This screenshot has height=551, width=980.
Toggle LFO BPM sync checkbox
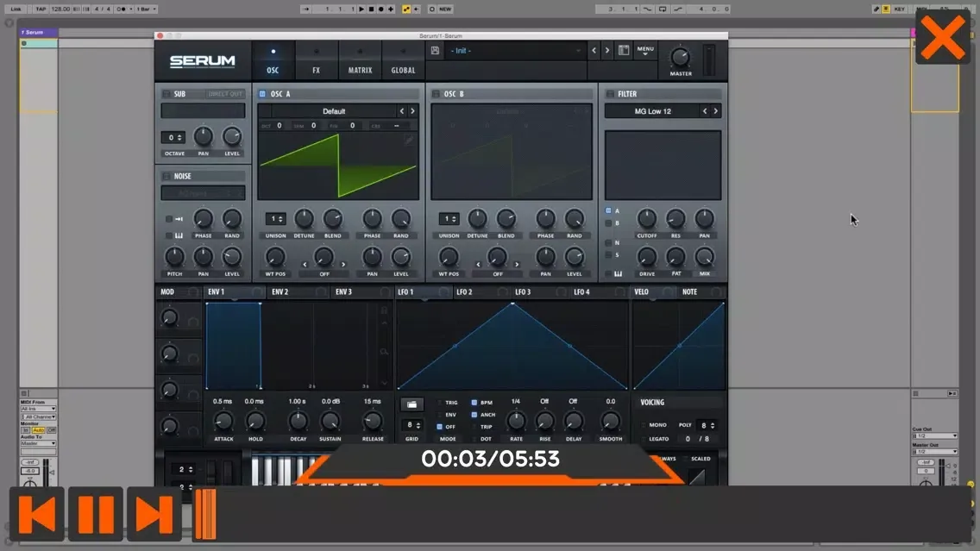pyautogui.click(x=474, y=403)
